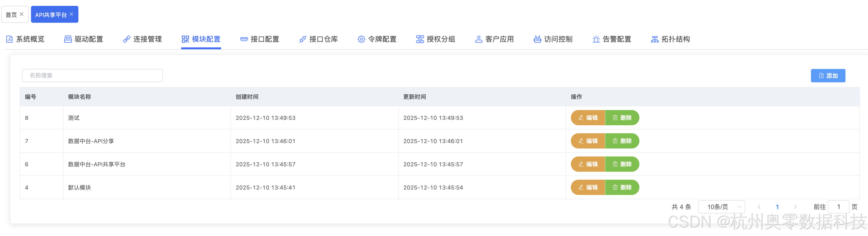Close the 首页 tab with its X

coord(22,14)
